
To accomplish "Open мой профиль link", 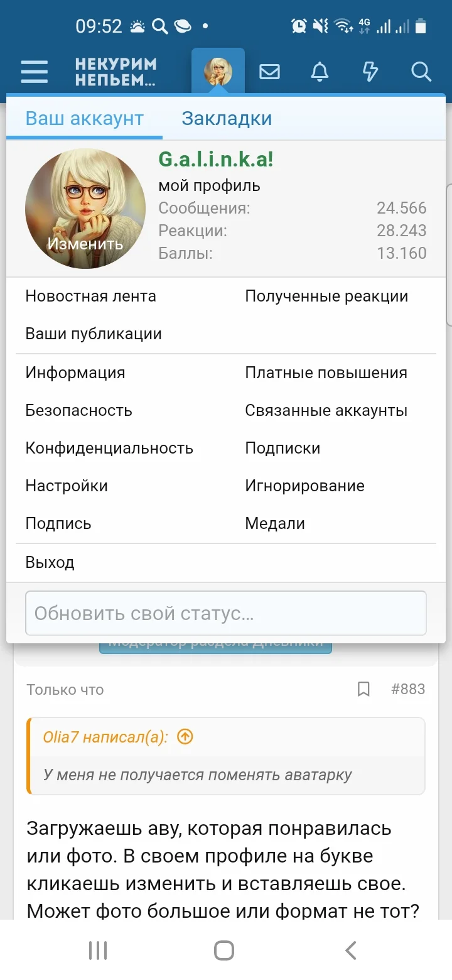I will pos(210,185).
